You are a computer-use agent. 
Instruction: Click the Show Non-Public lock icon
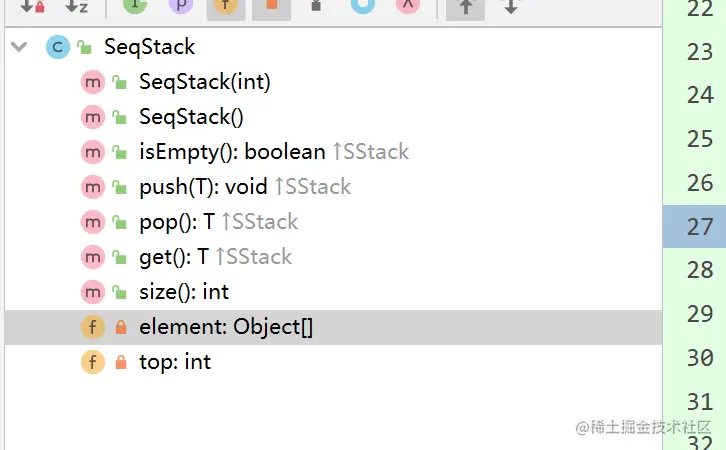[316, 6]
